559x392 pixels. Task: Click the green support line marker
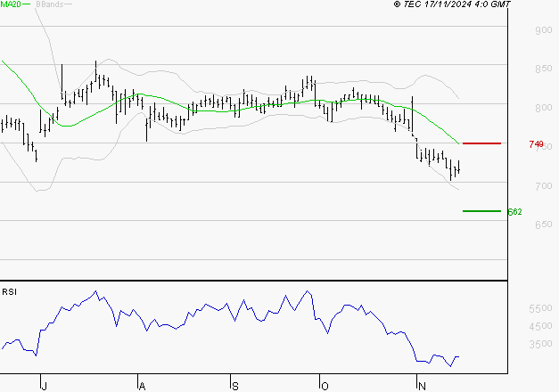pyautogui.click(x=481, y=211)
